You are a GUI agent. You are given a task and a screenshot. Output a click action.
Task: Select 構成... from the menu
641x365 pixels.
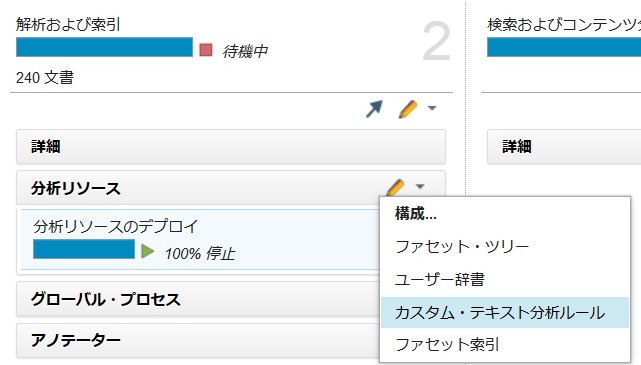pos(415,214)
